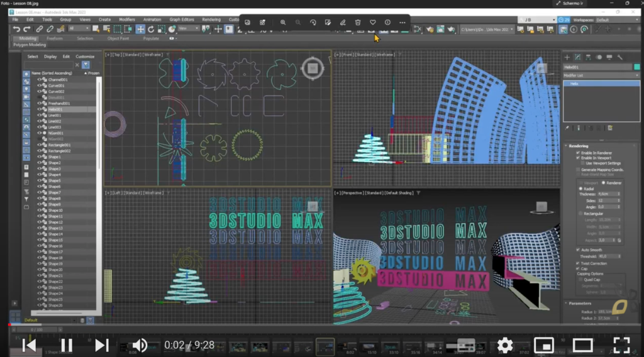Viewport: 644px width, 357px height.
Task: Open Scene Explorer Customize menu
Action: [85, 57]
